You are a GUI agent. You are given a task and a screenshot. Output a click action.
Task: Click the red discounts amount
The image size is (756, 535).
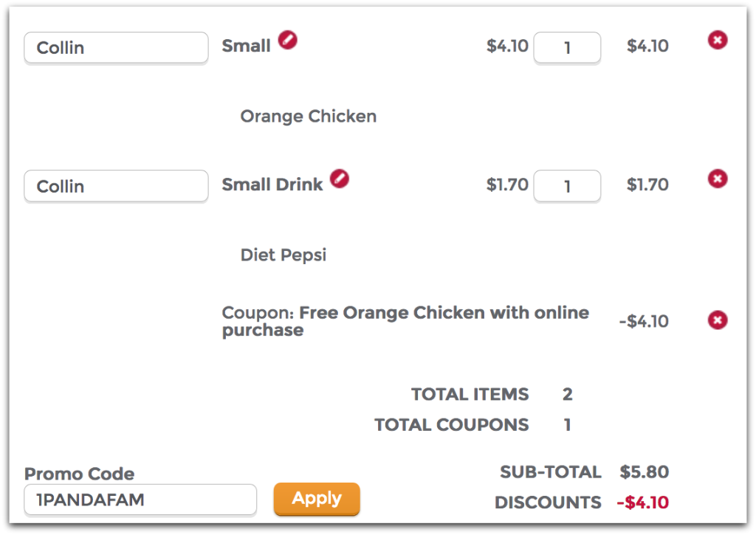(x=642, y=503)
